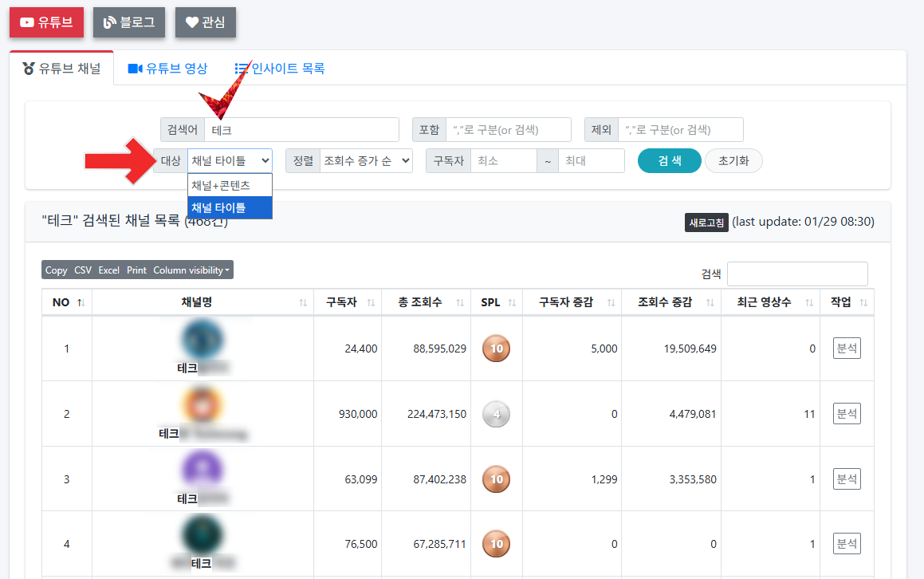Open the 블로그 blog section
This screenshot has width=924, height=579.
128,22
